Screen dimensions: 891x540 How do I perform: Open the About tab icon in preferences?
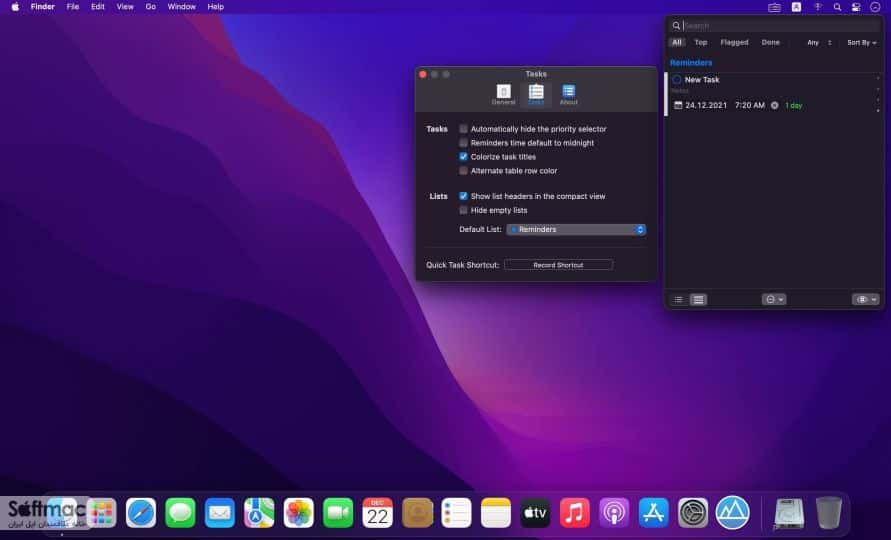568,92
